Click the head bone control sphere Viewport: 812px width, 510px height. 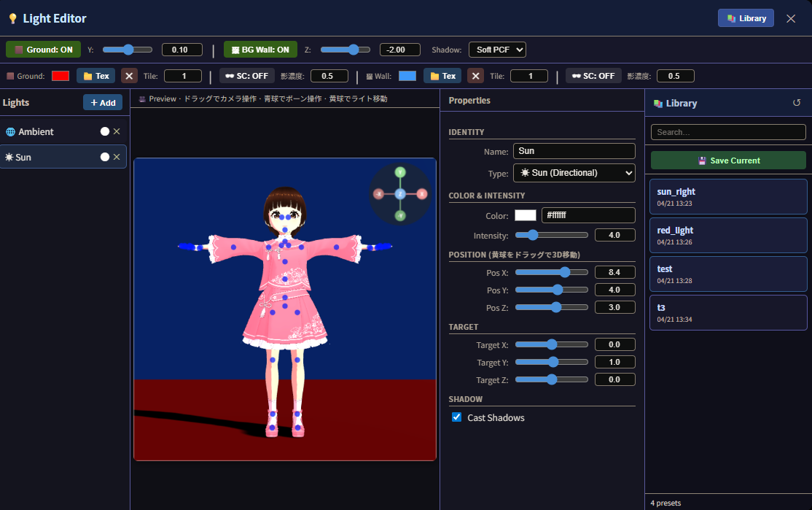(x=285, y=229)
